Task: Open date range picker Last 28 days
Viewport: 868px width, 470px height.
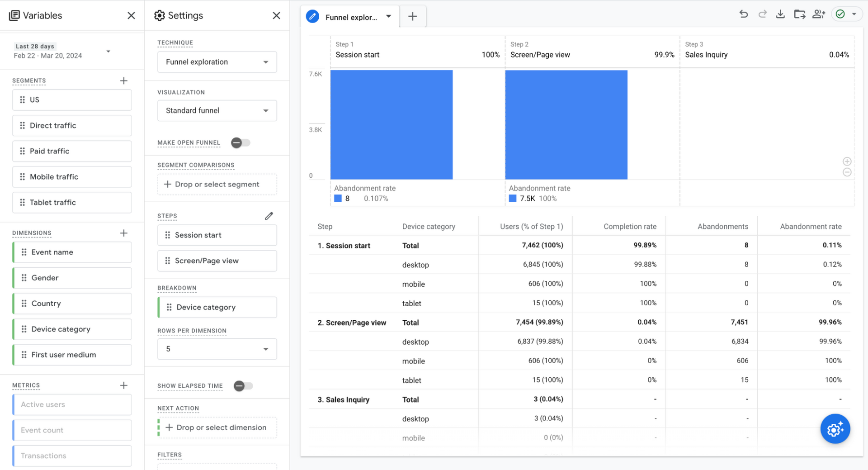Action: point(62,51)
